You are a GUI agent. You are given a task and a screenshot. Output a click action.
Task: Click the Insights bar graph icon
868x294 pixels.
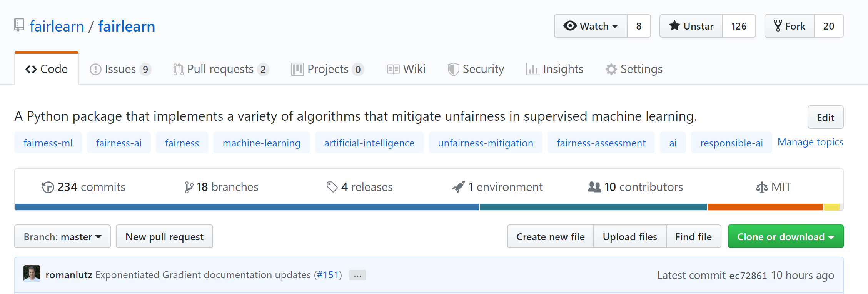pyautogui.click(x=532, y=69)
